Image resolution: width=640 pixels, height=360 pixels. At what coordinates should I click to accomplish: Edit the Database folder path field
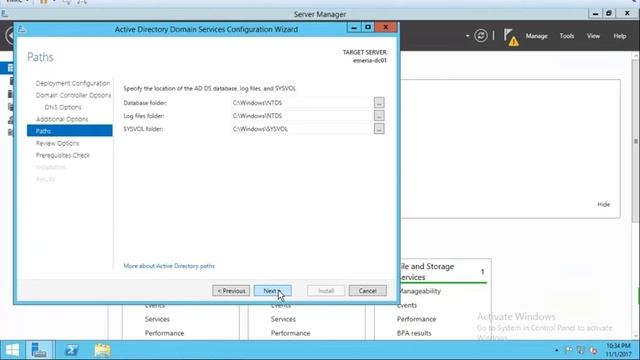click(301, 103)
